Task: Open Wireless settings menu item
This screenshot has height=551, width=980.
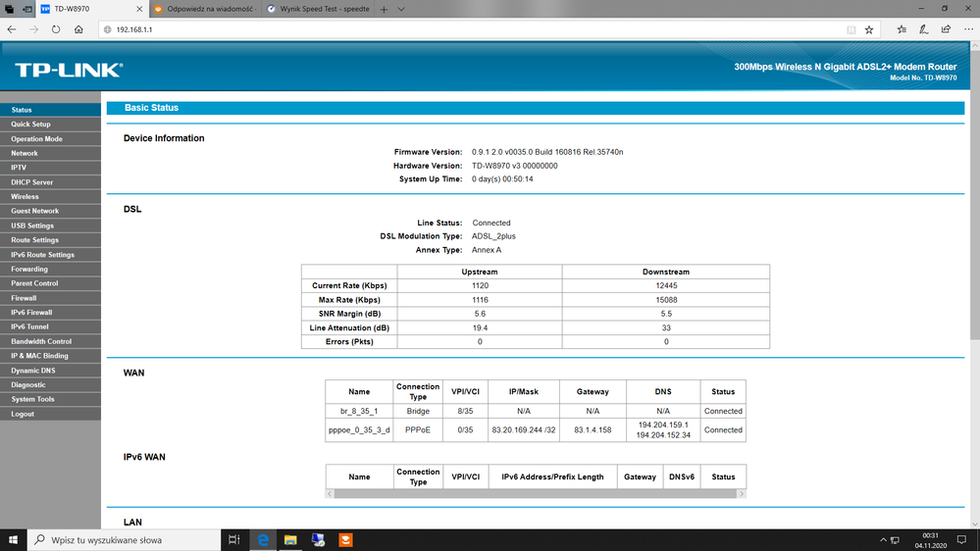Action: pyautogui.click(x=50, y=197)
